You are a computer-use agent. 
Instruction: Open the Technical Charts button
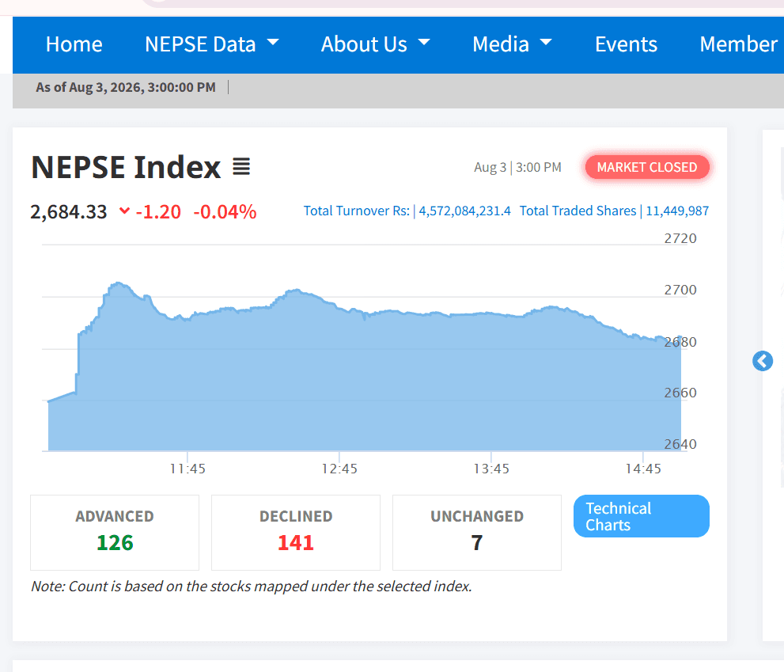click(x=641, y=516)
